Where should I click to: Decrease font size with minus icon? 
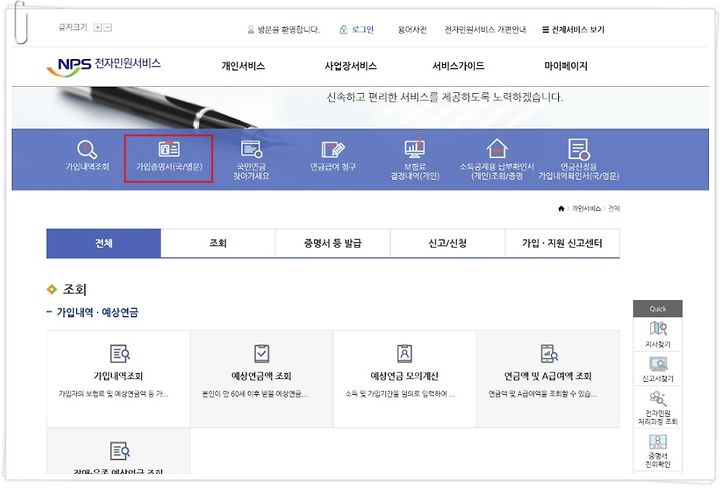(107, 28)
